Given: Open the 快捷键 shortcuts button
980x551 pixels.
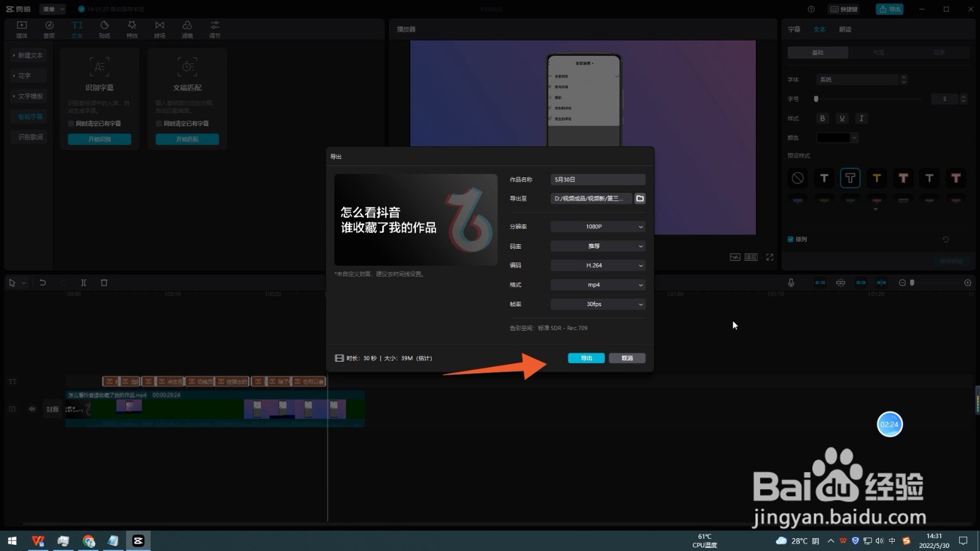Looking at the screenshot, I should tap(844, 9).
